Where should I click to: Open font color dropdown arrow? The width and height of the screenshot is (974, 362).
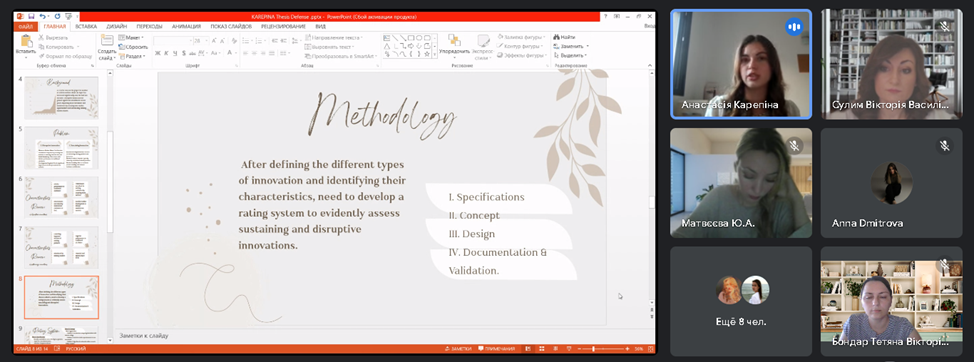237,53
